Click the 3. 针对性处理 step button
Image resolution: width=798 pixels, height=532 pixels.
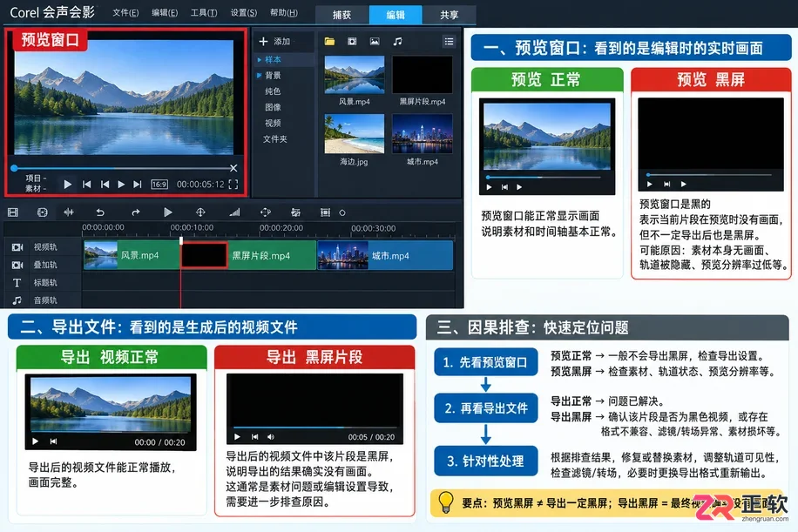click(486, 461)
